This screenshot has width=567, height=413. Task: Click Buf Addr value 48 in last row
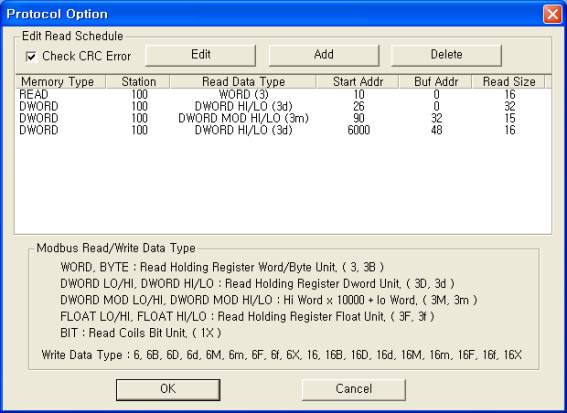coord(436,130)
